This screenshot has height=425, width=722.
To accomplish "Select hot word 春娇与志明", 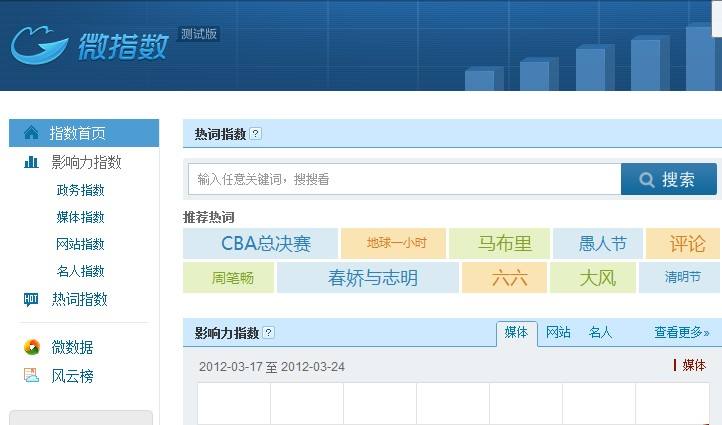I will (x=368, y=278).
